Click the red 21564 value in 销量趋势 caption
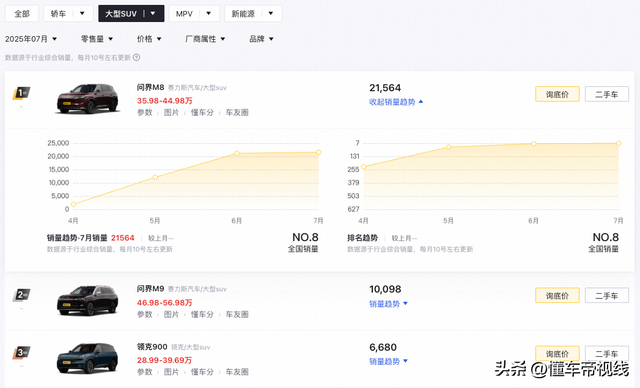The height and width of the screenshot is (388, 640). point(122,238)
